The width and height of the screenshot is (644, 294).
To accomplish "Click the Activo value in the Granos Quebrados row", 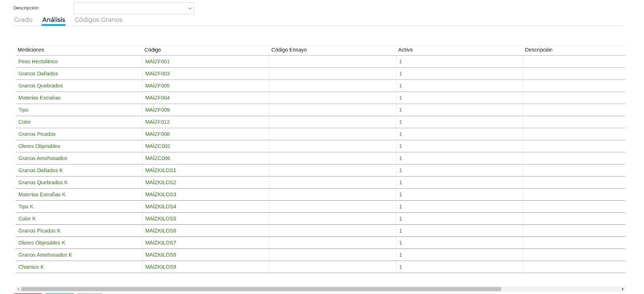I will click(400, 86).
